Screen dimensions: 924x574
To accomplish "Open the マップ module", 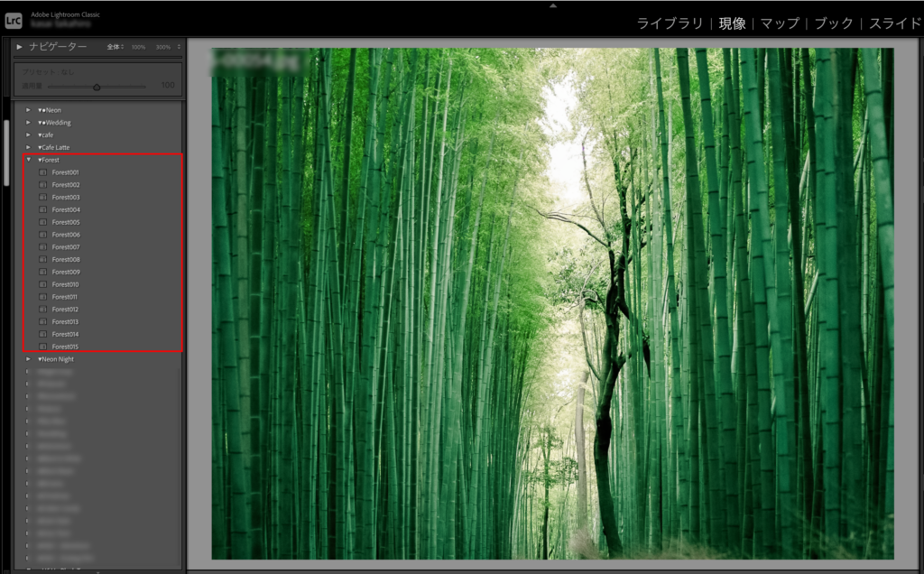I will (781, 23).
